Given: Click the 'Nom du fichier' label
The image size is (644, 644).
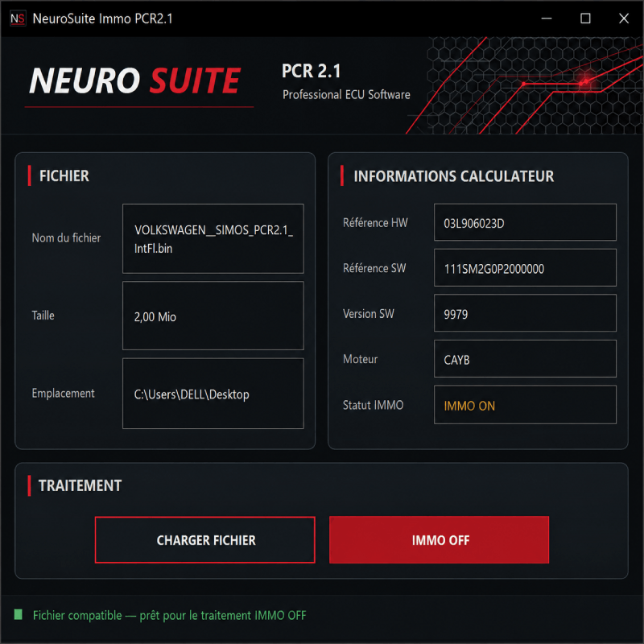Looking at the screenshot, I should [x=66, y=237].
